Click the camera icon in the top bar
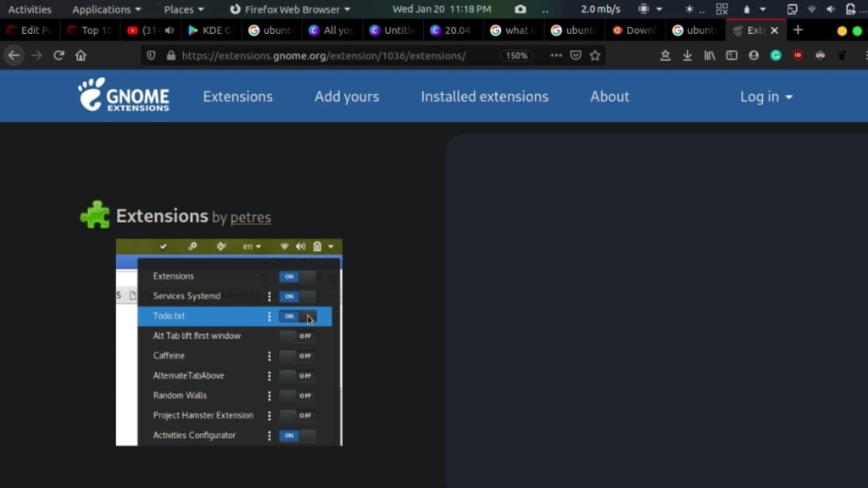The height and width of the screenshot is (488, 868). click(x=520, y=9)
